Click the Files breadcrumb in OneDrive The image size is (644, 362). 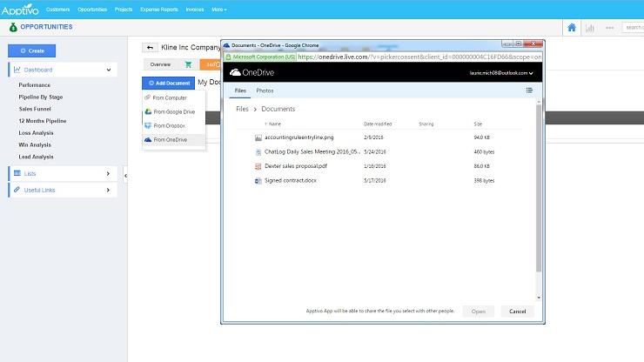point(242,109)
